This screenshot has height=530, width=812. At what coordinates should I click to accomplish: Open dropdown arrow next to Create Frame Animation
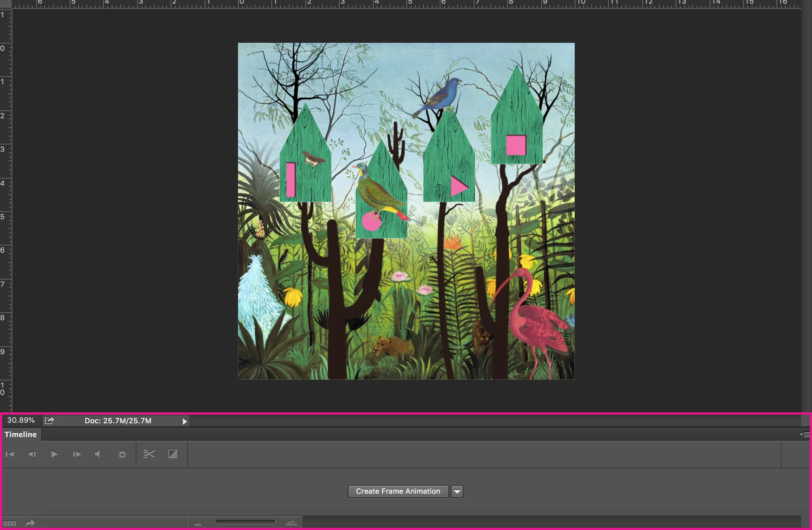click(x=457, y=492)
